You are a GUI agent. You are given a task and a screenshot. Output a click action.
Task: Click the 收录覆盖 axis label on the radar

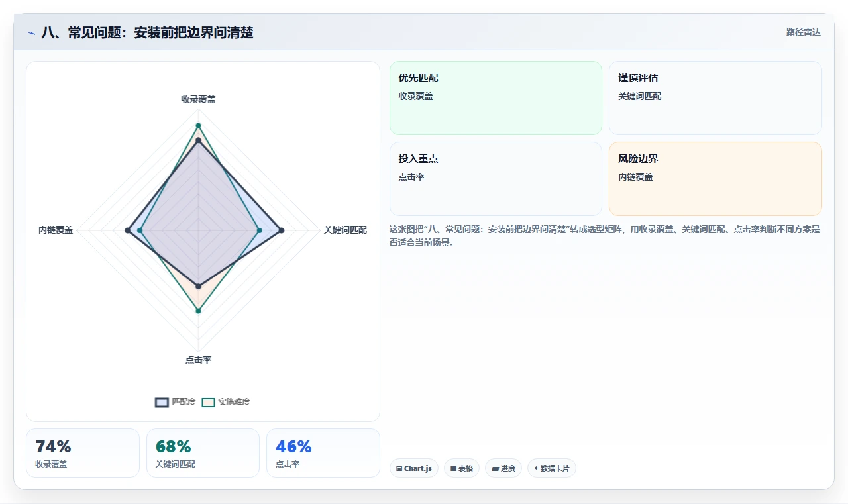(198, 99)
